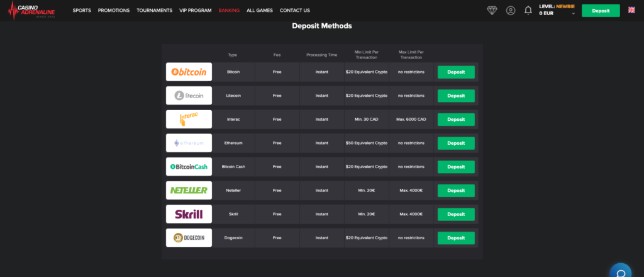Screen dimensions: 644x277
Task: Deposit using Skrill
Action: 456,214
